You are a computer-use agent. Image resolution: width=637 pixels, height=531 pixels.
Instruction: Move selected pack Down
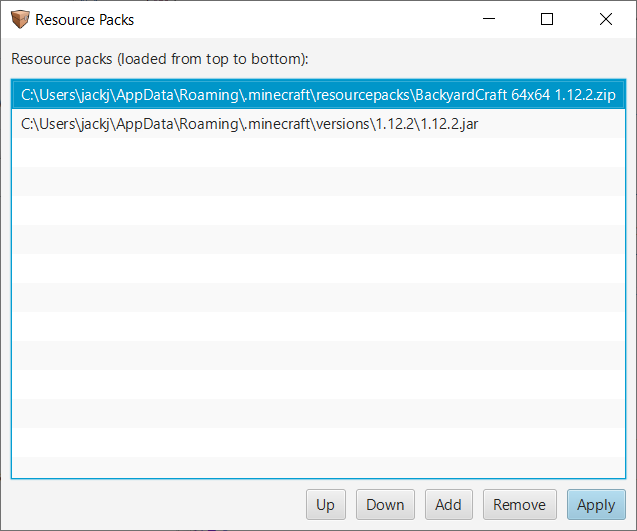[385, 505]
